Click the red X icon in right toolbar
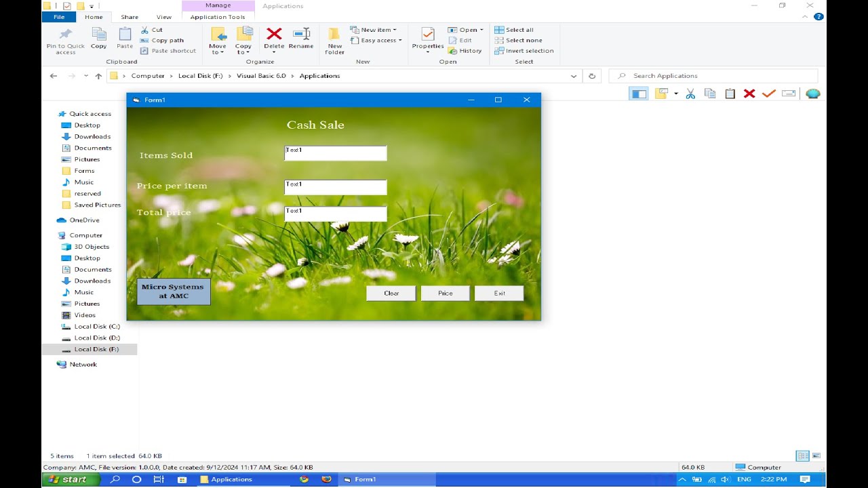The height and width of the screenshot is (488, 868). point(749,94)
